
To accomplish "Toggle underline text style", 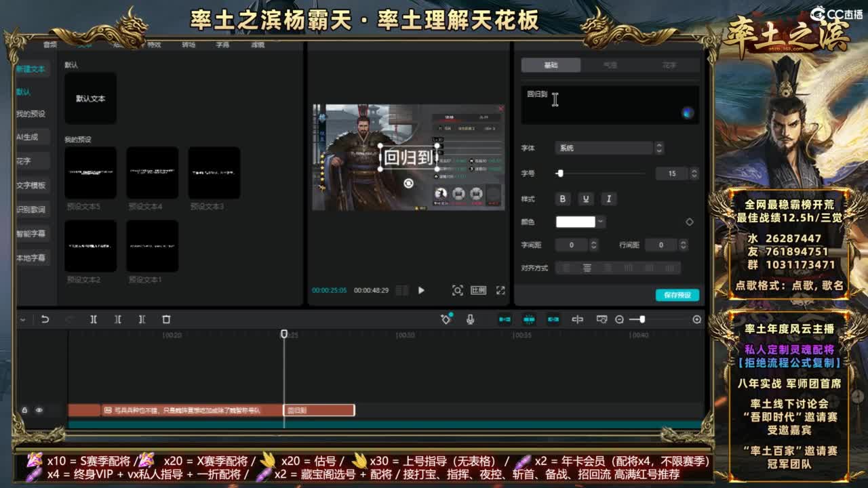I will pyautogui.click(x=586, y=199).
